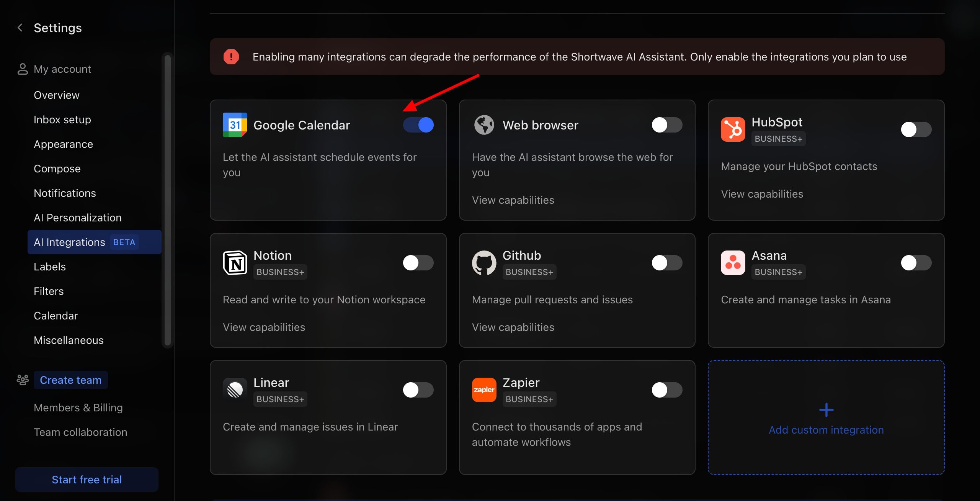Open the Notifications settings section
The width and height of the screenshot is (980, 501).
(x=65, y=193)
